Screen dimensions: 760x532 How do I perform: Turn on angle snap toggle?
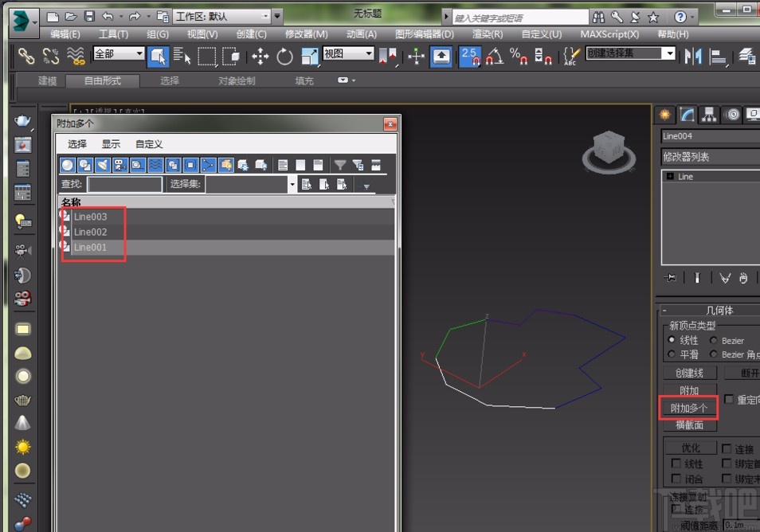[x=496, y=57]
